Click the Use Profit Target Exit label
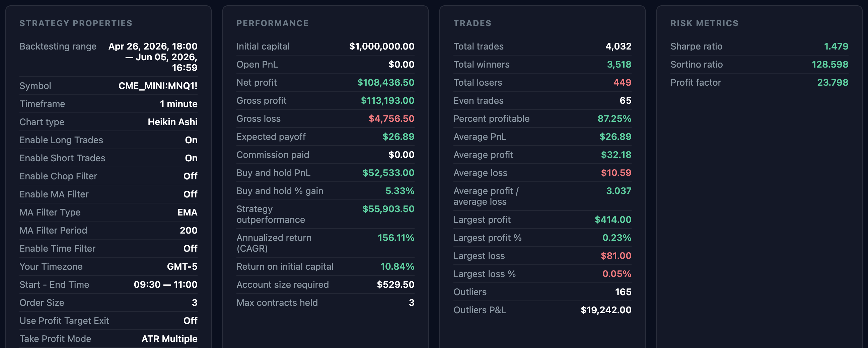 point(64,321)
